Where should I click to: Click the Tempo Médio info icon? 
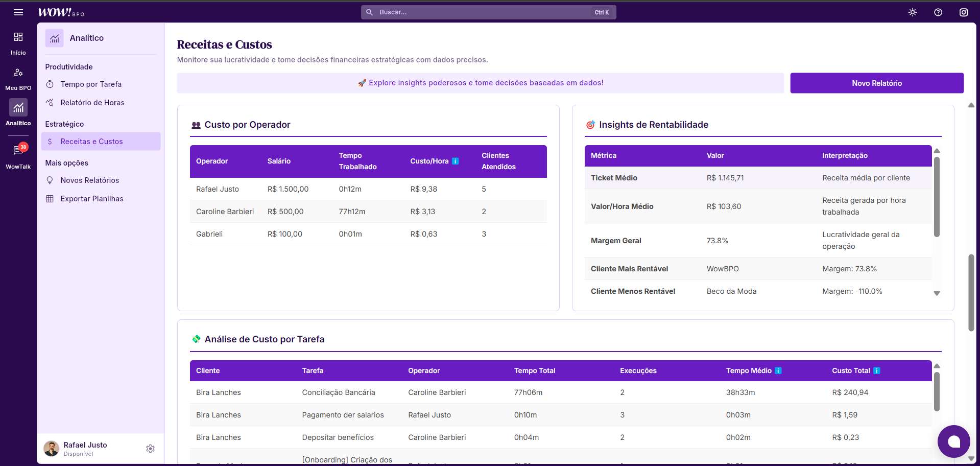[x=778, y=371]
